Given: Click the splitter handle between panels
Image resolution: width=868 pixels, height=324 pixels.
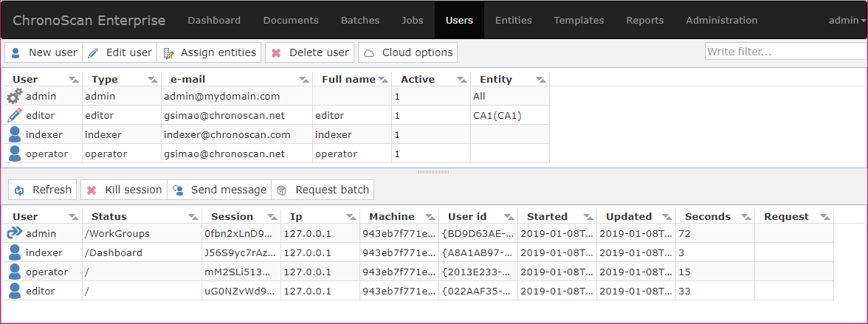Looking at the screenshot, I should 433,172.
